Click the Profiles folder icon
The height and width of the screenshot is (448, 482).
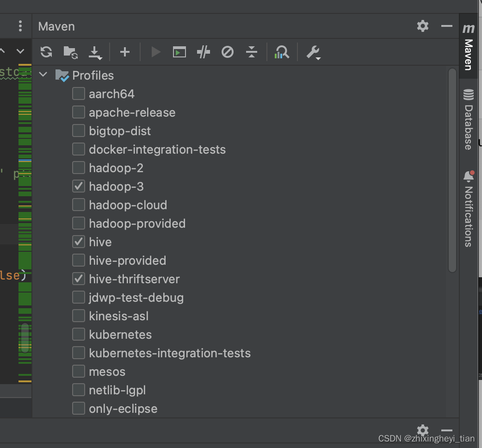point(62,75)
